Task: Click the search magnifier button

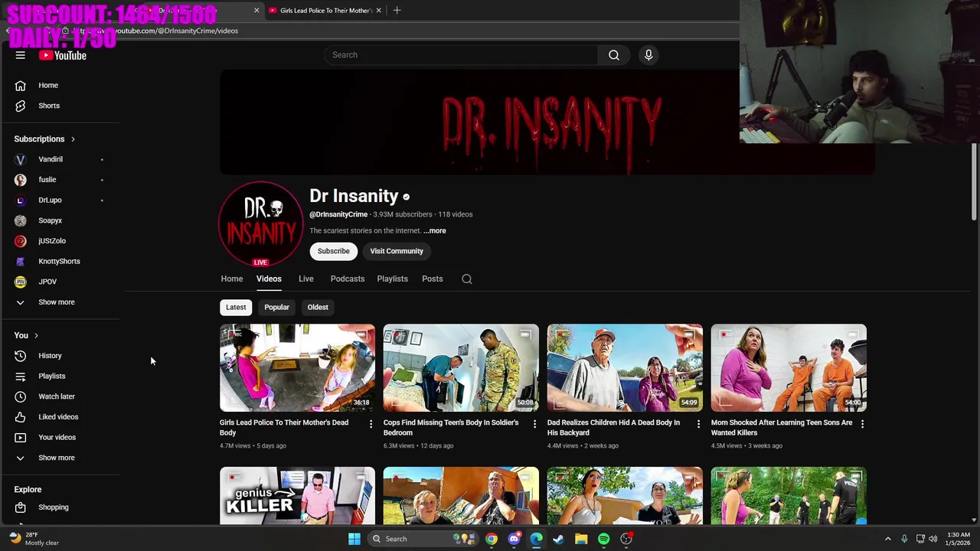Action: (x=614, y=55)
